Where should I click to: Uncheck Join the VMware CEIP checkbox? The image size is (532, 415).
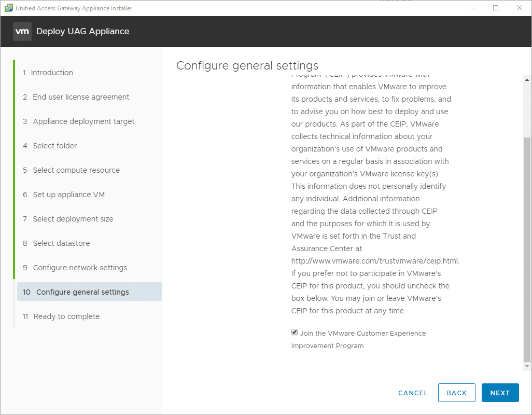pos(295,333)
